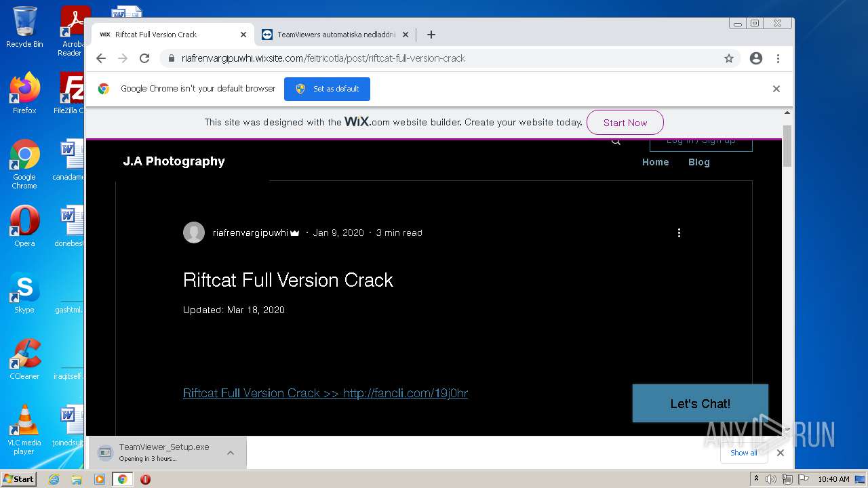This screenshot has height=488, width=868.
Task: Select the Riftcat Full Version Crack heading
Action: click(x=288, y=280)
